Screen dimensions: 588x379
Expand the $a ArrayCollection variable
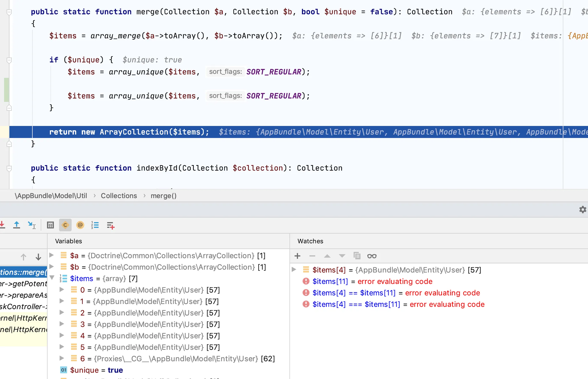(x=52, y=255)
